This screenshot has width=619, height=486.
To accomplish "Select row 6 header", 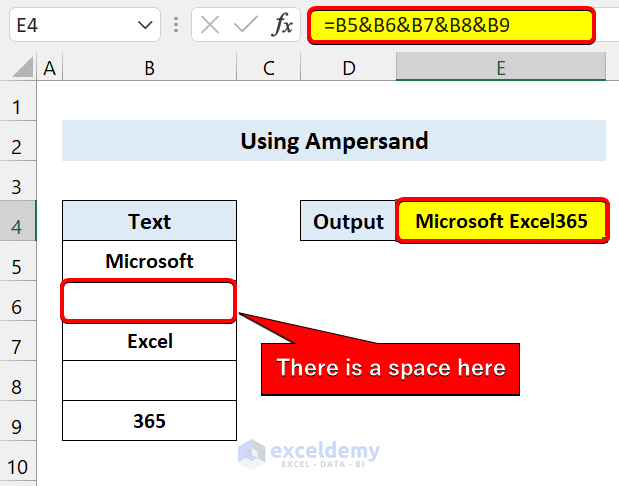I will pyautogui.click(x=18, y=301).
